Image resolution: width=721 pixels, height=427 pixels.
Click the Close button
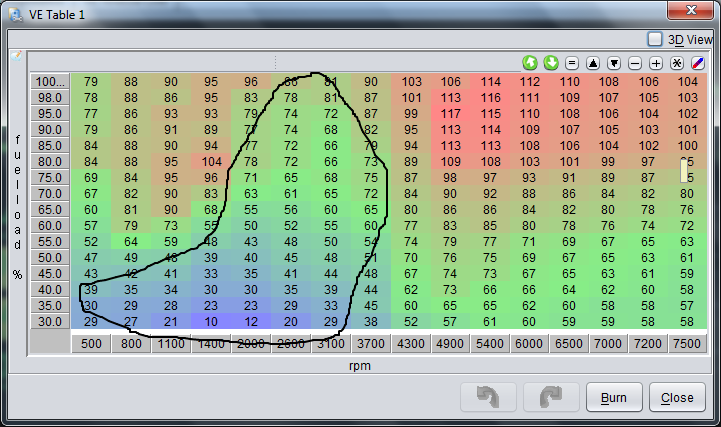click(x=677, y=397)
